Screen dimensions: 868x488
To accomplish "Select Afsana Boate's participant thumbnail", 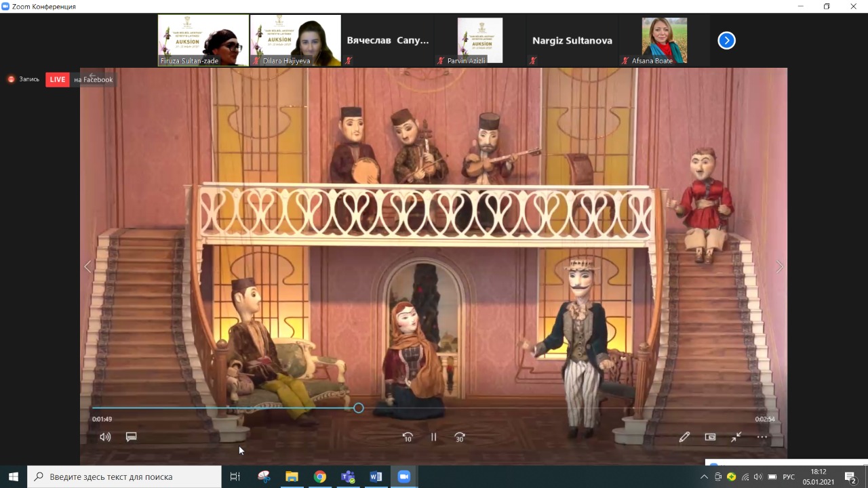I will pyautogui.click(x=664, y=40).
